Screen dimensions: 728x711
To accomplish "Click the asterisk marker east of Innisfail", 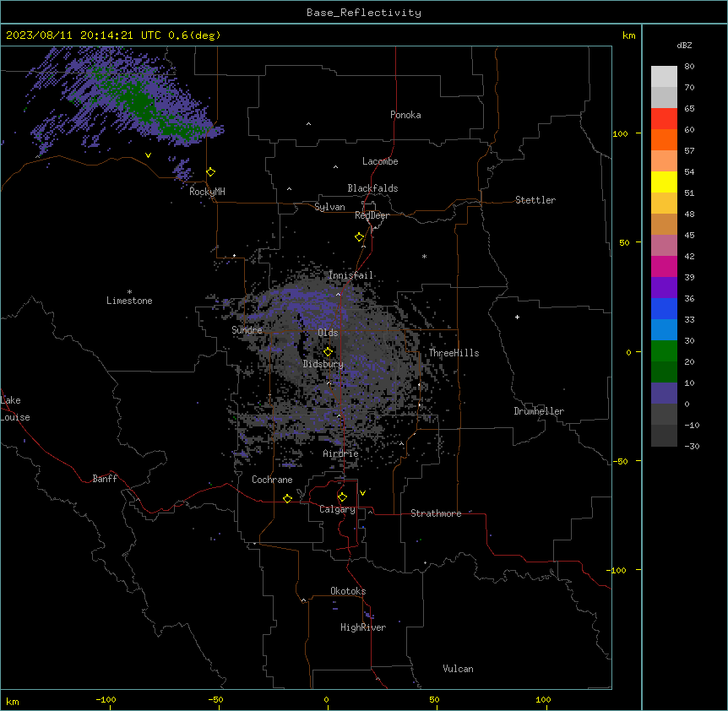I will coord(424,256).
